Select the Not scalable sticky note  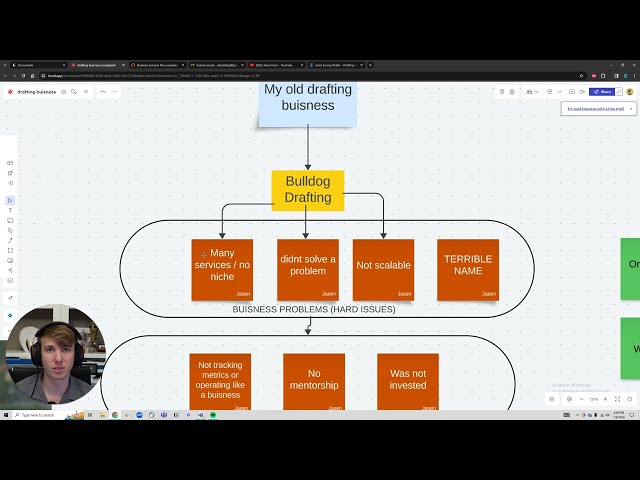[383, 270]
